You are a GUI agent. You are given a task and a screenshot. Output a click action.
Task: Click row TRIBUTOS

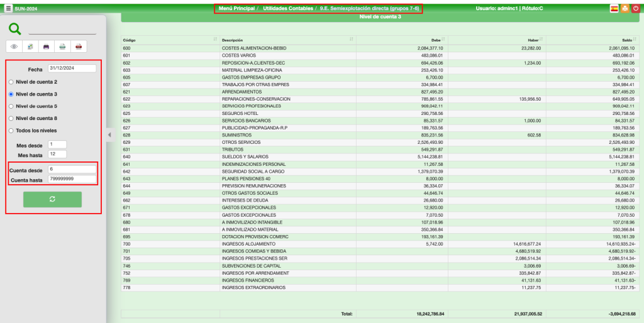pyautogui.click(x=380, y=150)
